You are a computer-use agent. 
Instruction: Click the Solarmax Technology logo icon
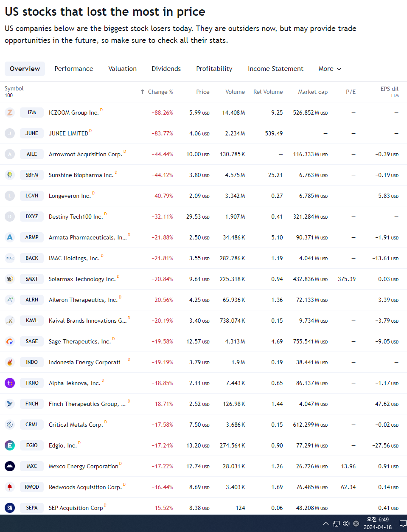tap(10, 279)
